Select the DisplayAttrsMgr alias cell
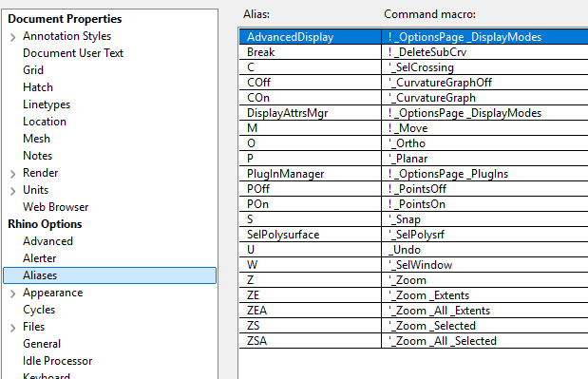 coord(310,113)
